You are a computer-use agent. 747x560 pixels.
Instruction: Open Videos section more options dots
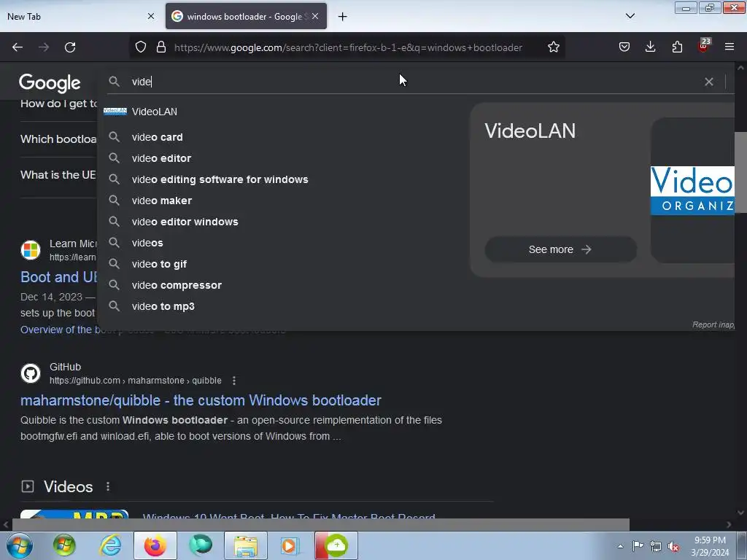pyautogui.click(x=108, y=486)
